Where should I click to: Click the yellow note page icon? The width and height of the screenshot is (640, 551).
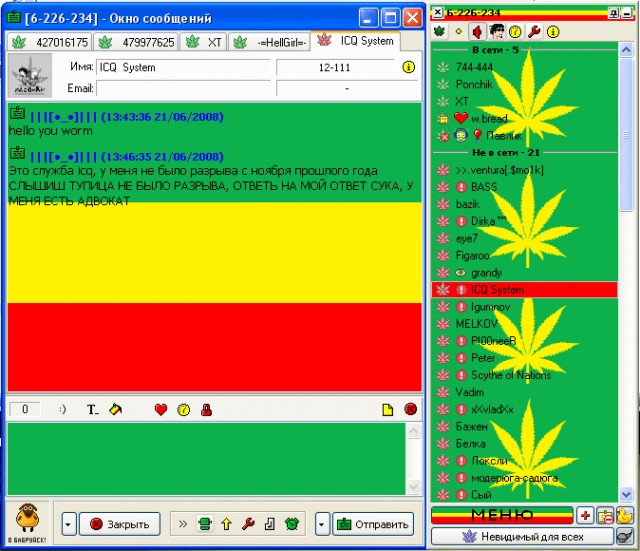(388, 409)
